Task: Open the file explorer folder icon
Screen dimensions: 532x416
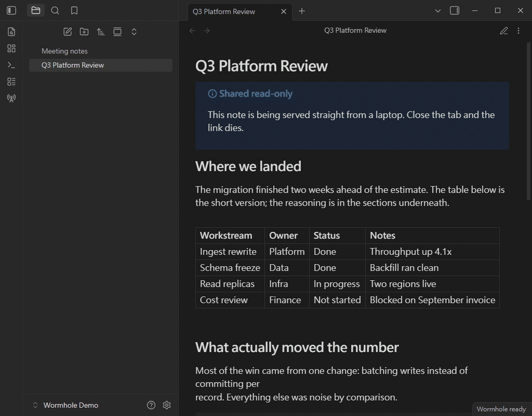Action: tap(36, 10)
